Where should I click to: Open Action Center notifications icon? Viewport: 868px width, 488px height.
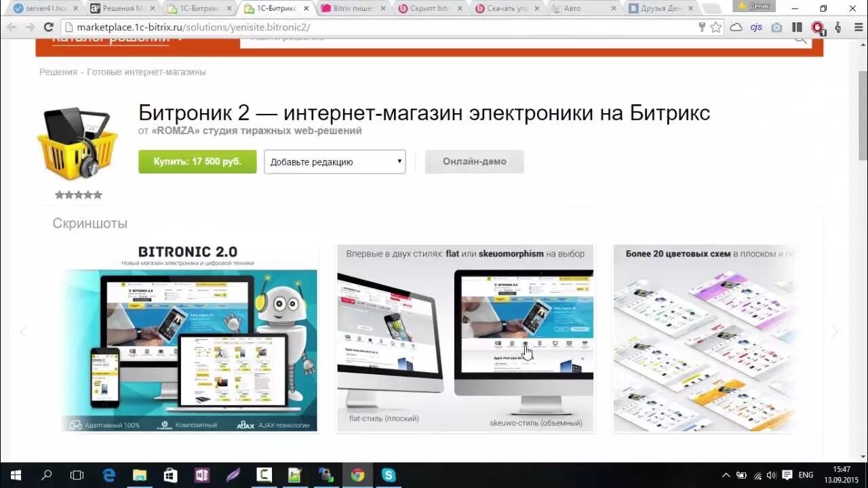click(x=787, y=475)
